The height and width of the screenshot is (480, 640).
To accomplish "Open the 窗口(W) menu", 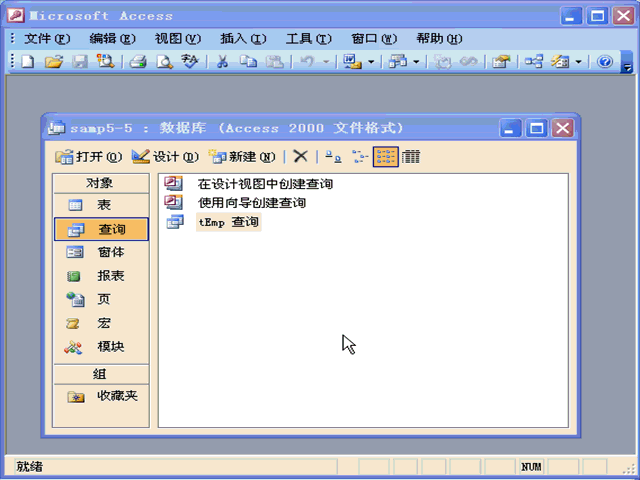I will coord(374,39).
